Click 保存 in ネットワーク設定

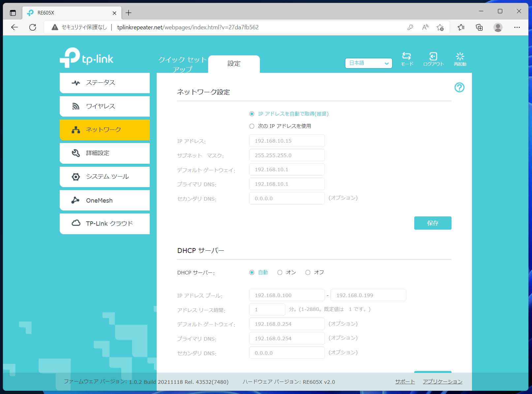(x=433, y=223)
